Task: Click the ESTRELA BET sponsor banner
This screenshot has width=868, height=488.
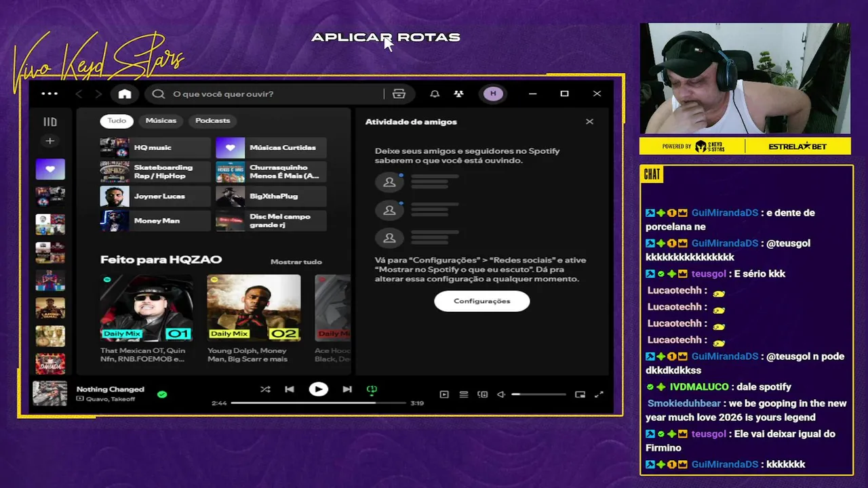Action: [796, 146]
